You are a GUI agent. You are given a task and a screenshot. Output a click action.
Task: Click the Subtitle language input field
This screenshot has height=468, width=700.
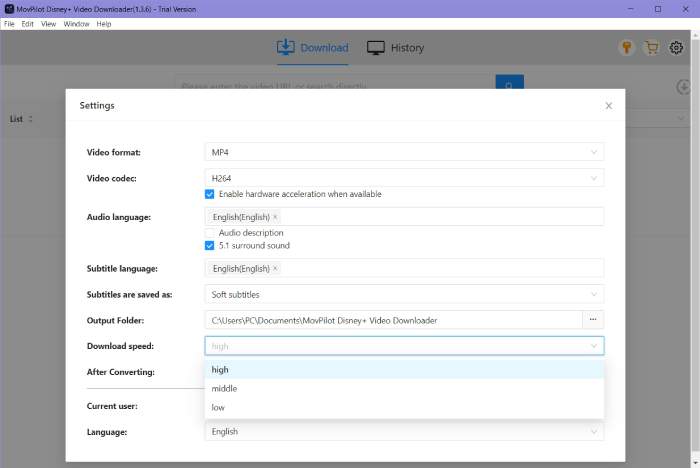(404, 268)
